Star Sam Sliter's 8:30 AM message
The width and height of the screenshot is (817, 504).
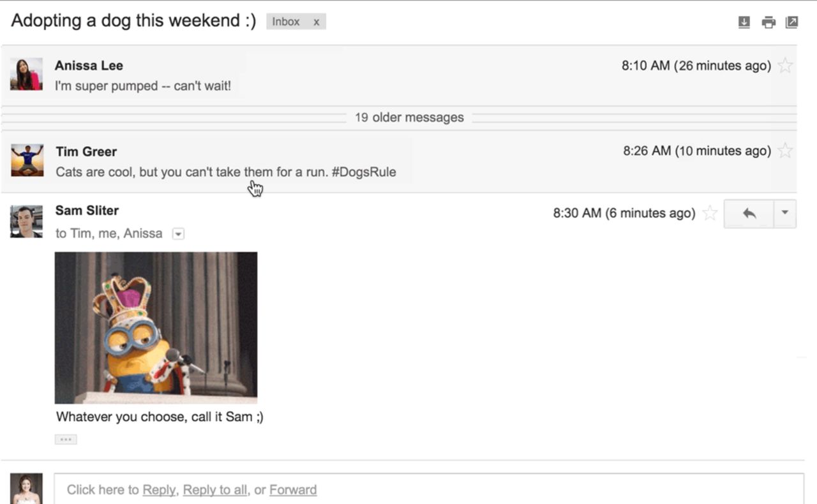click(x=710, y=213)
